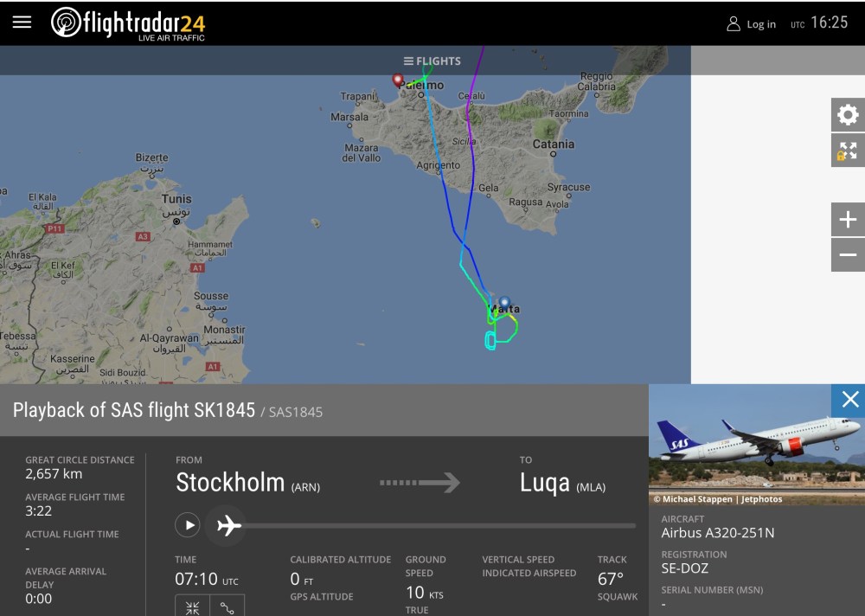Start the flight playback
This screenshot has width=865, height=616.
tap(188, 524)
